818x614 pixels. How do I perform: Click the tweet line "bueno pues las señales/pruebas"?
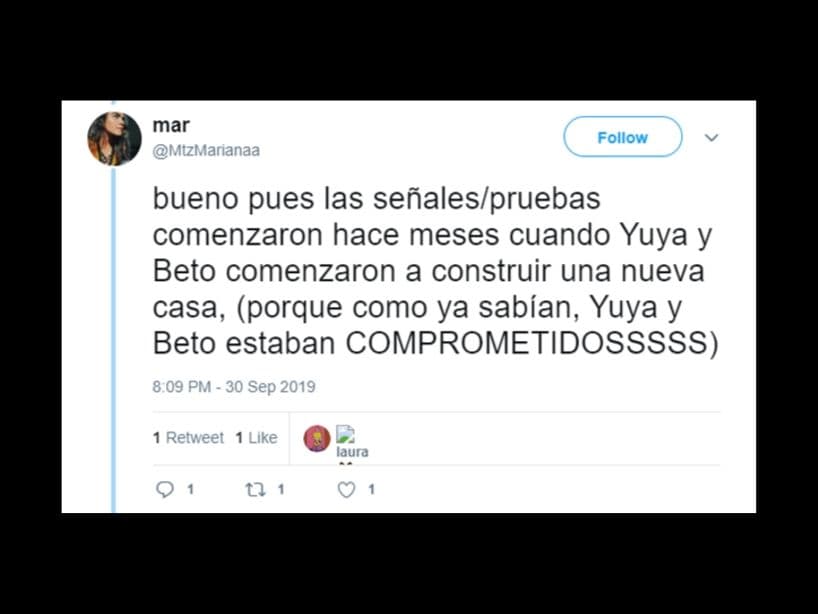[x=377, y=199]
